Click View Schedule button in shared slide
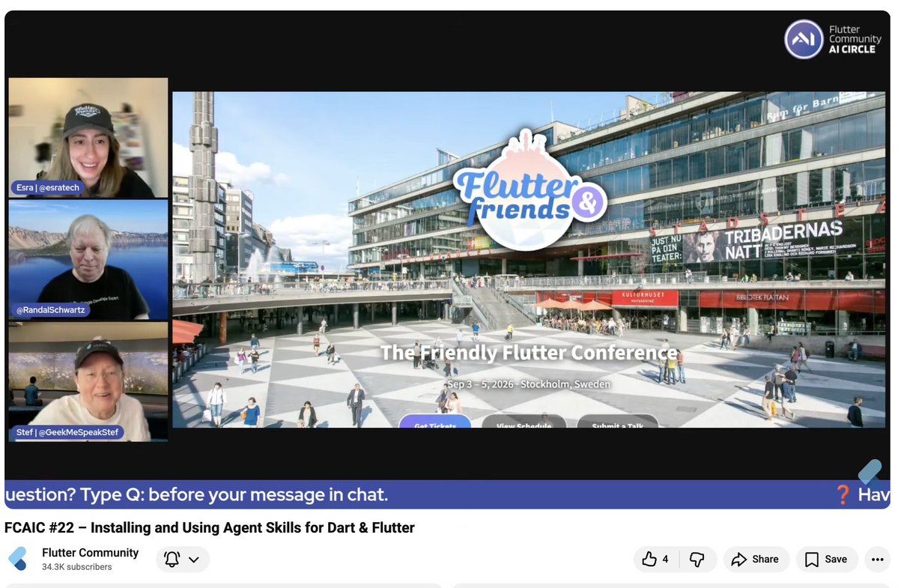The width and height of the screenshot is (898, 588). point(524,422)
